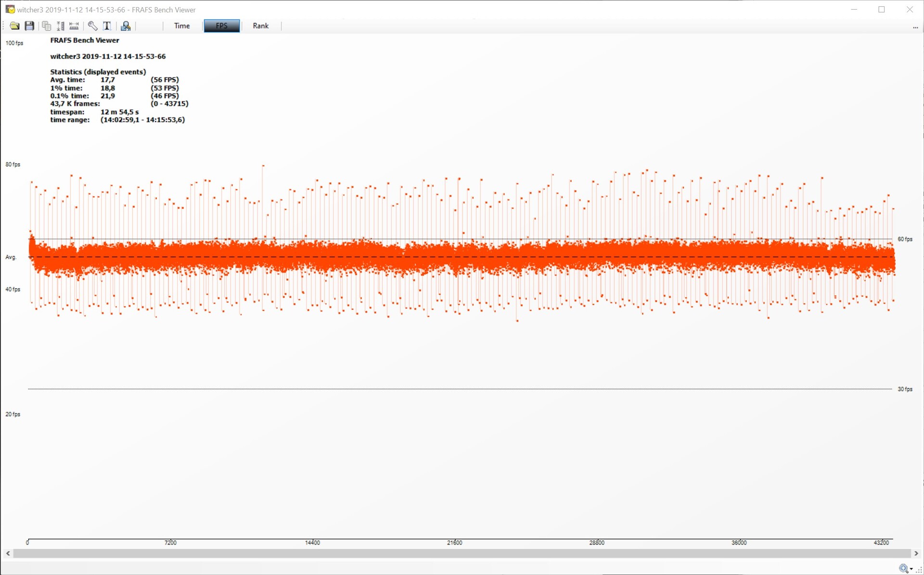Open a benchmark file via folder icon
This screenshot has height=575, width=924.
point(14,26)
